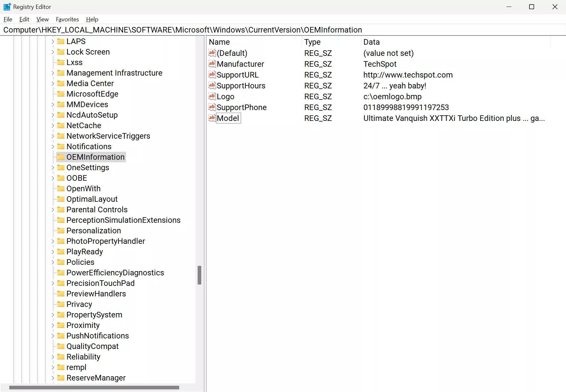Click the folder icon of ReserveManager key
The height and width of the screenshot is (392, 566).
point(61,378)
